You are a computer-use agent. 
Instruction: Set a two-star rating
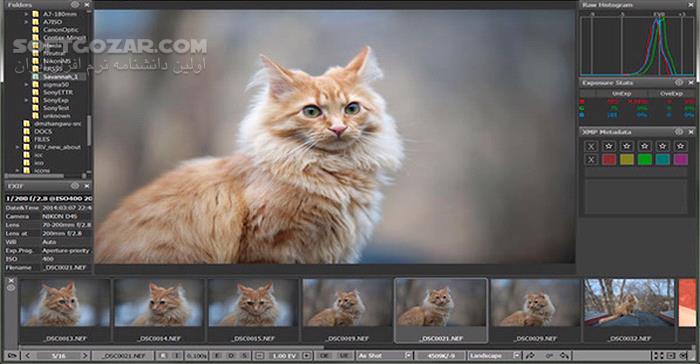pyautogui.click(x=627, y=146)
